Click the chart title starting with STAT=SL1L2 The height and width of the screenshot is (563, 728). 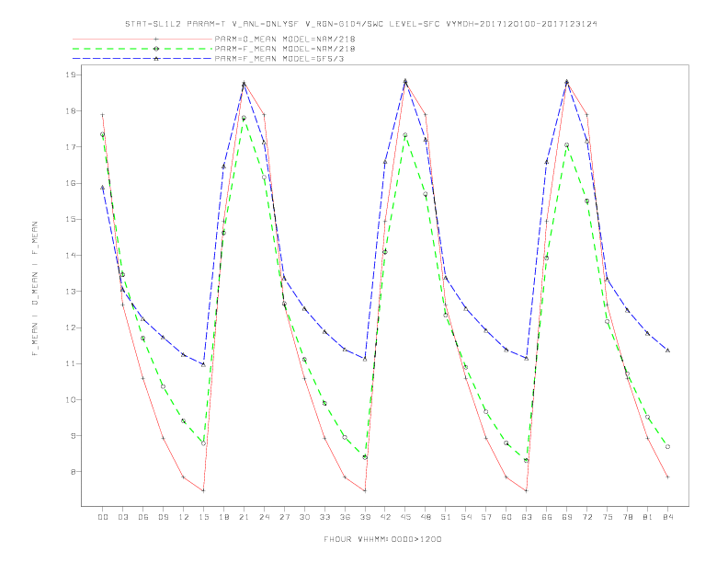[x=360, y=24]
